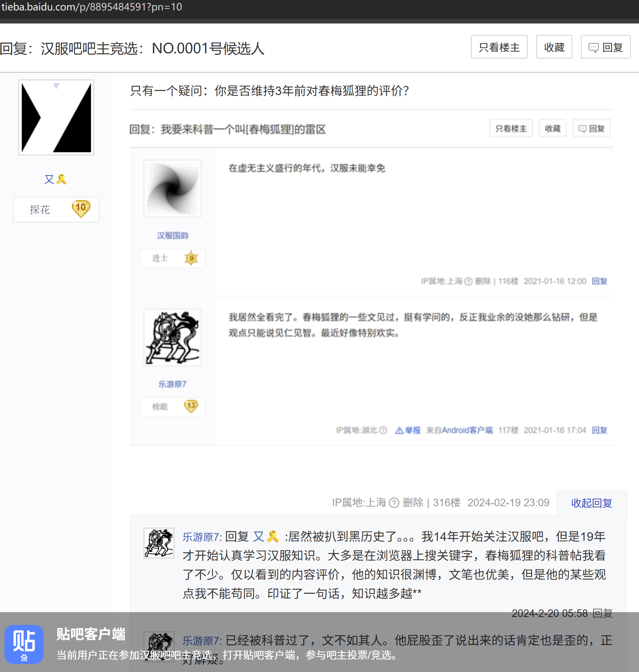Open the 乐游原7 username link in the quoted post
This screenshot has height=672, width=639.
click(172, 384)
